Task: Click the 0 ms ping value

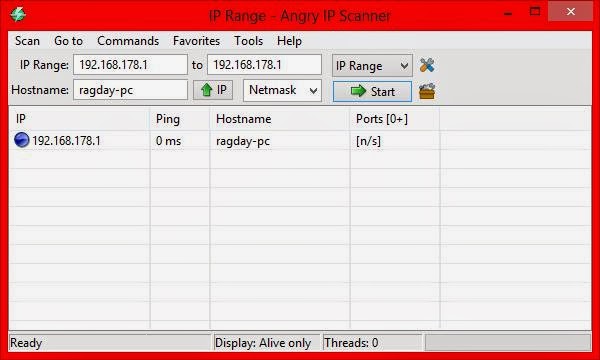Action: click(x=168, y=141)
